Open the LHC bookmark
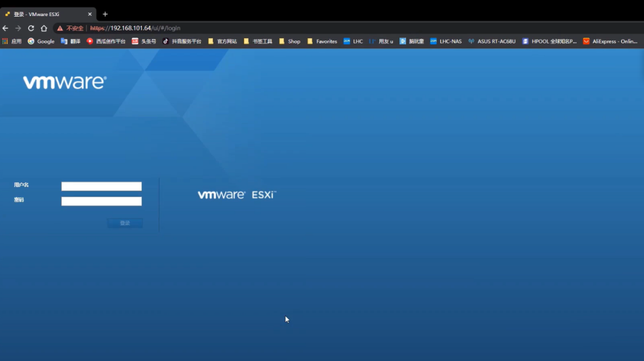This screenshot has width=644, height=361. pos(353,42)
